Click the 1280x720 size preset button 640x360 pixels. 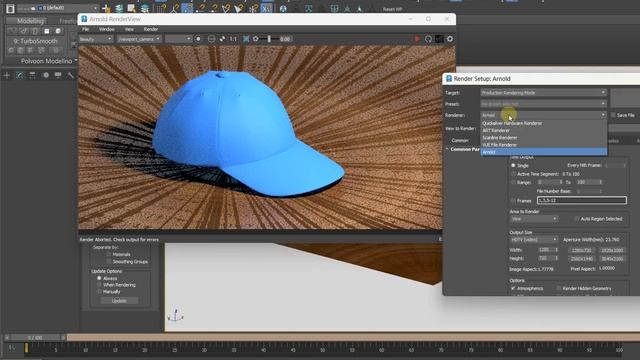coord(581,250)
